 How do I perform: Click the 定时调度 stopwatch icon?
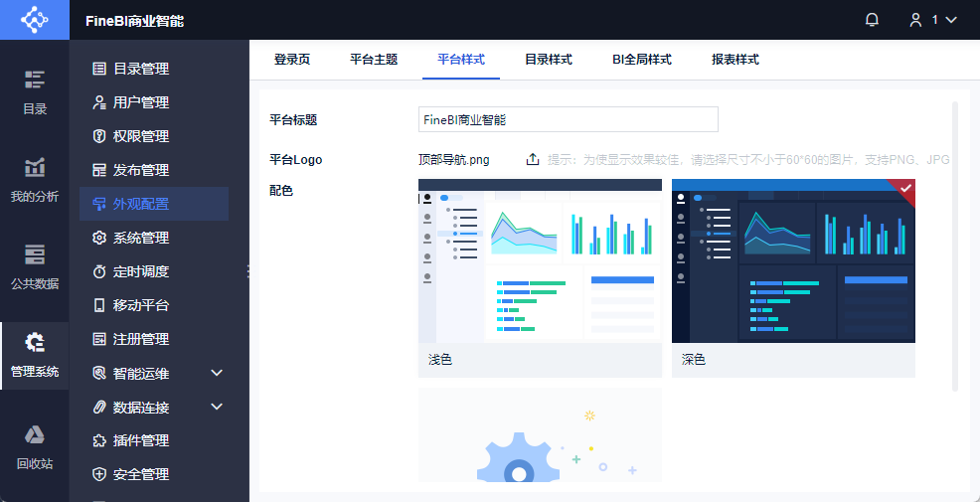tap(99, 271)
